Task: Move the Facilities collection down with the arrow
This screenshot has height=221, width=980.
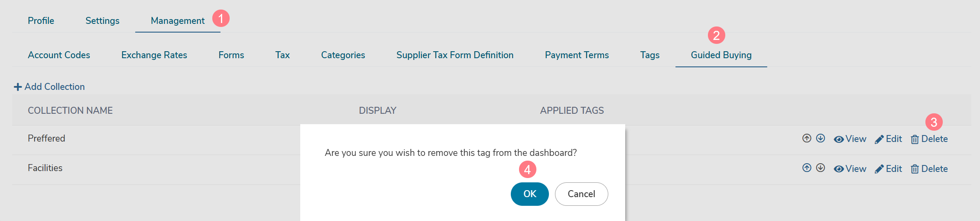Action: coord(821,168)
